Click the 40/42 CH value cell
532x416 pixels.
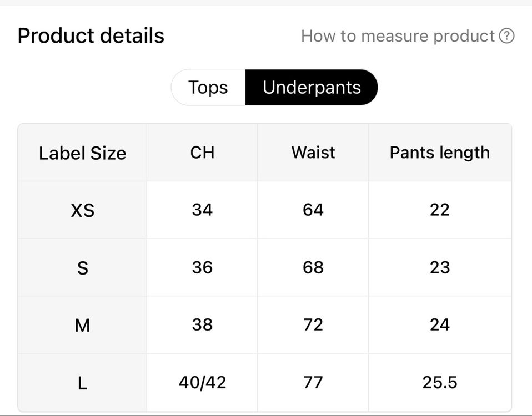[x=202, y=382]
